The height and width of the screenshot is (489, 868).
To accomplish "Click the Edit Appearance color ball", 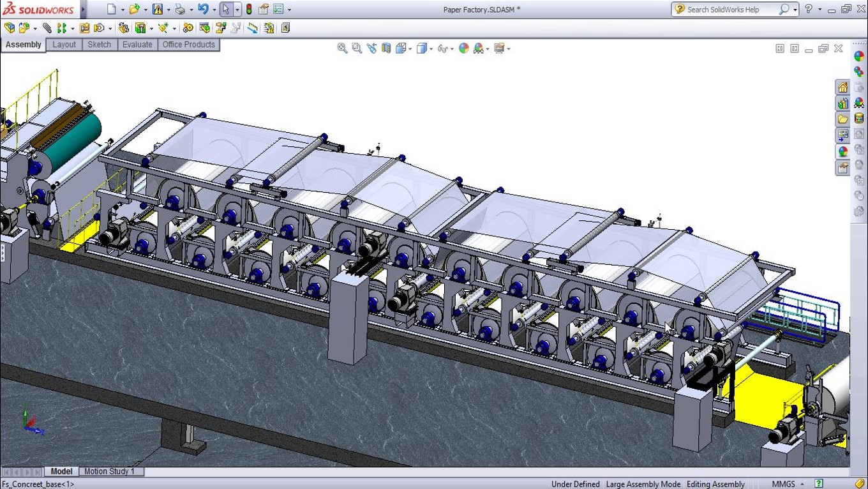I will coord(464,49).
